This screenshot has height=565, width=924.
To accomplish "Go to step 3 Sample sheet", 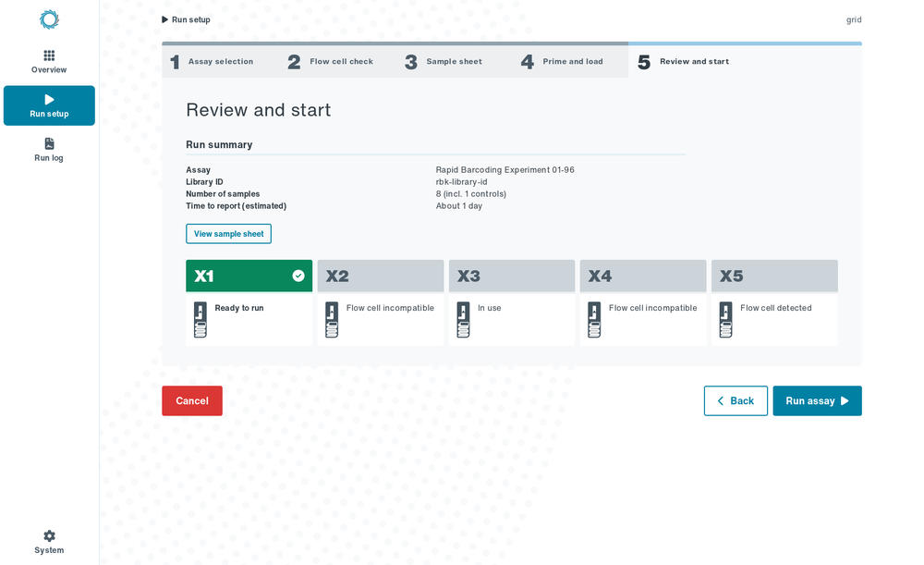I will (454, 61).
